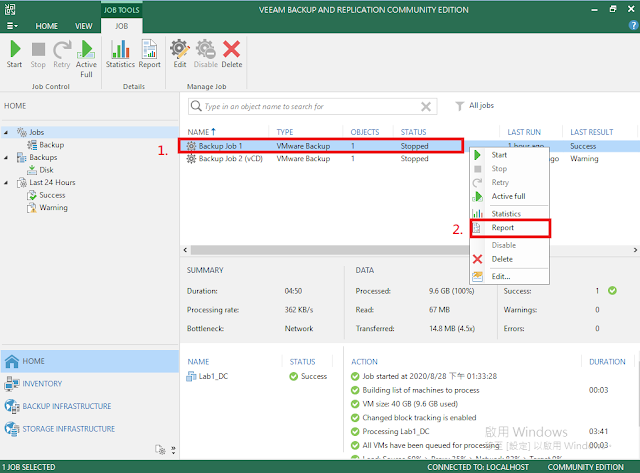This screenshot has width=640, height=473.
Task: Choose Statistics in the context menu
Action: point(509,214)
